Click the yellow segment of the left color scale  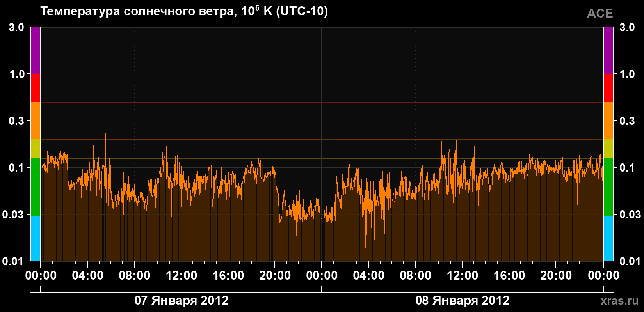pyautogui.click(x=36, y=149)
